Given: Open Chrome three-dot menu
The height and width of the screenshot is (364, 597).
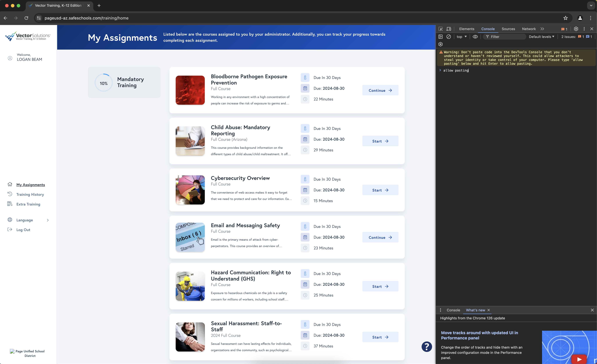Looking at the screenshot, I should coord(590,18).
